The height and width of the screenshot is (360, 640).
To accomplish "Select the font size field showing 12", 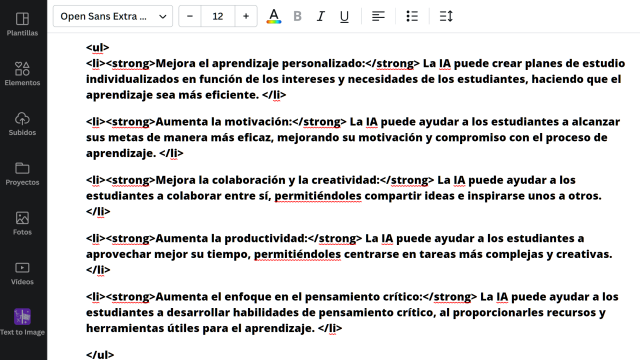I will tap(218, 16).
